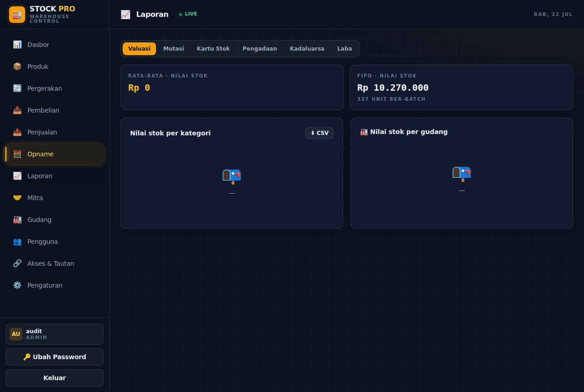
Task: Click the RAB, 22 JUL date
Action: point(553,14)
